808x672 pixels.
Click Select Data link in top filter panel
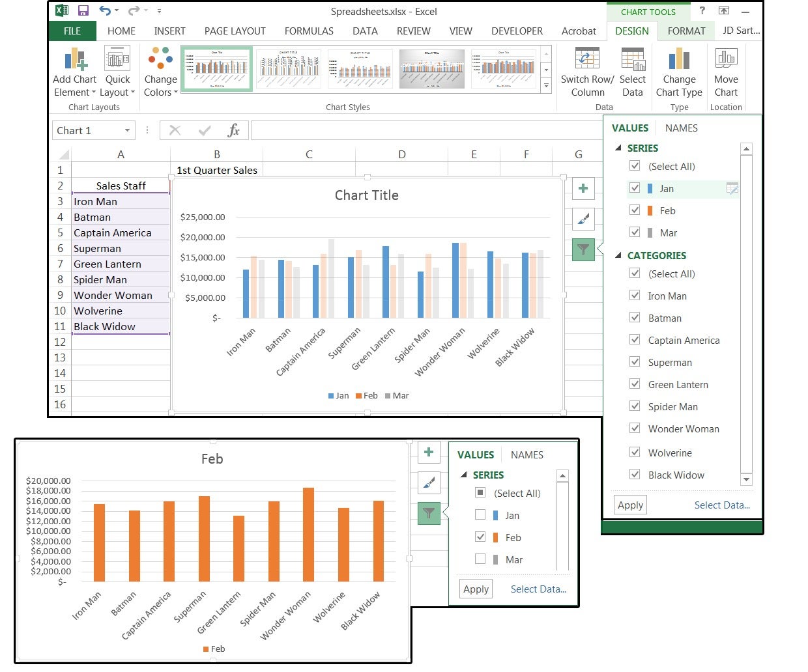tap(722, 505)
